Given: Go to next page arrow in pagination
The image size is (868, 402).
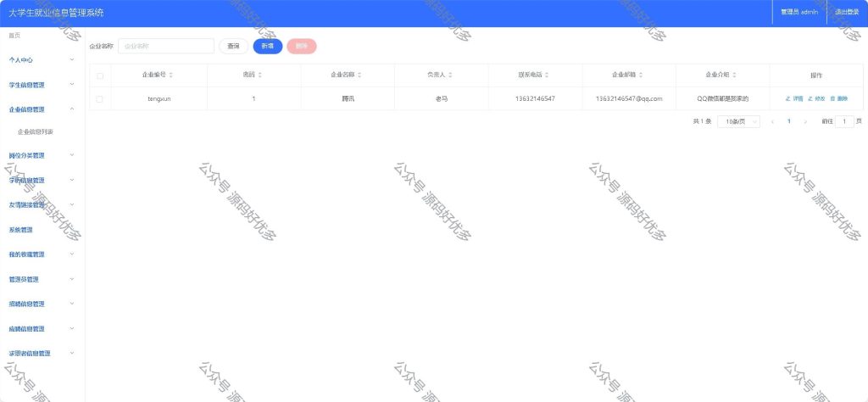Looking at the screenshot, I should [805, 121].
